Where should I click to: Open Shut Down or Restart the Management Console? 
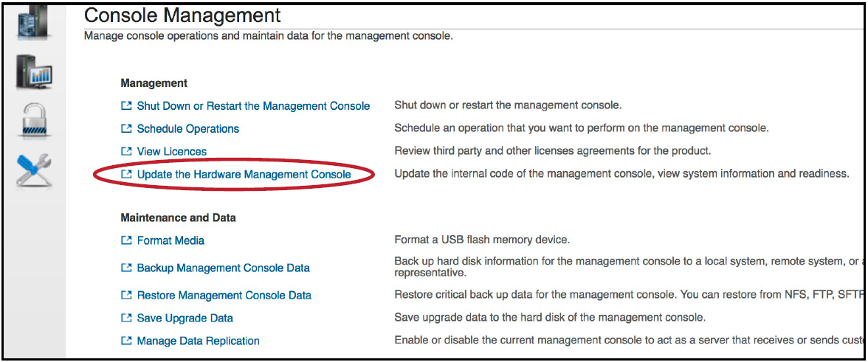tap(253, 106)
